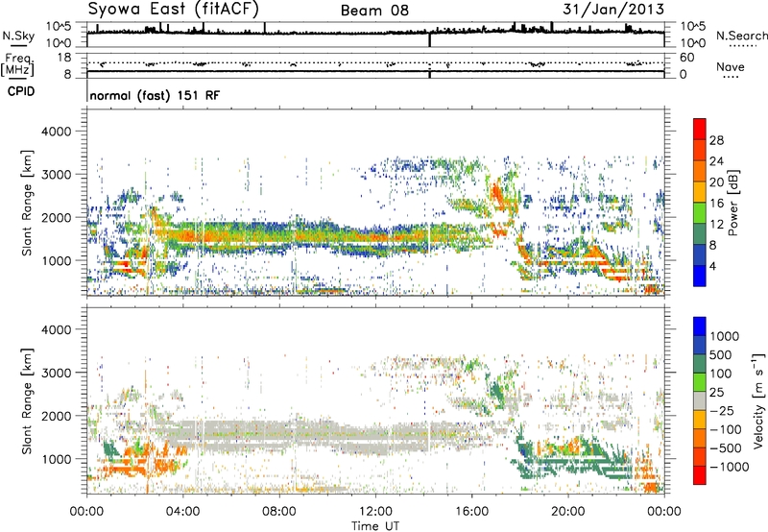The height and width of the screenshot is (532, 768).
Task: Click the 'Beam 08' label
Action: [374, 11]
